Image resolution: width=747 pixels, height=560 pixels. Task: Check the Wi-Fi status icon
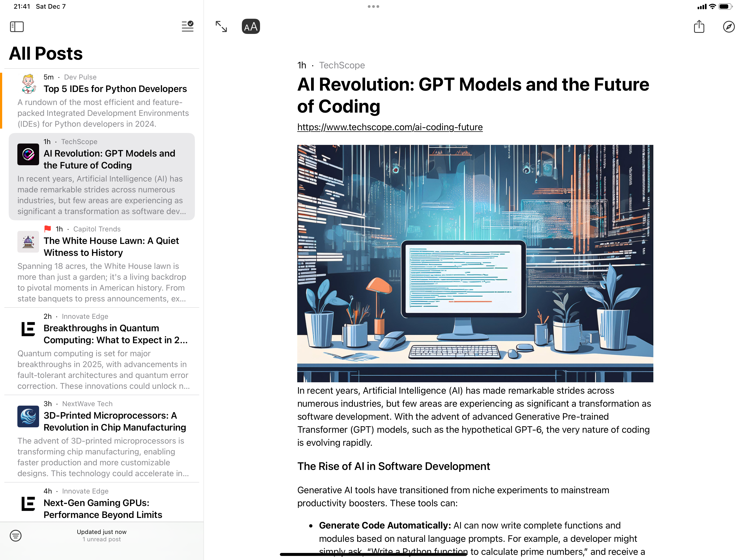(x=712, y=7)
